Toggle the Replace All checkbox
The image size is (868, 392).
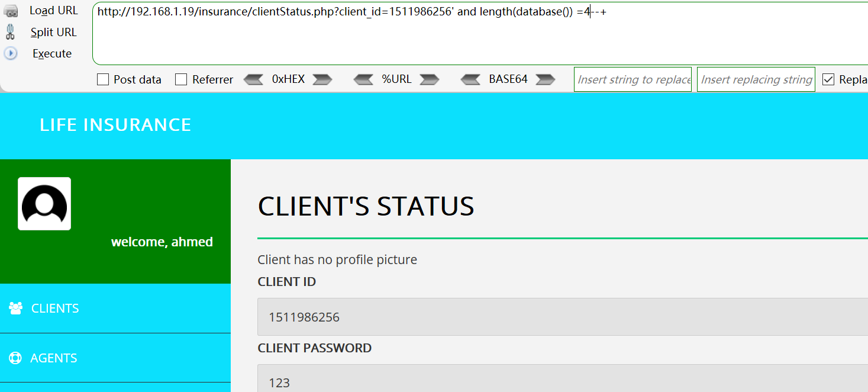(828, 79)
